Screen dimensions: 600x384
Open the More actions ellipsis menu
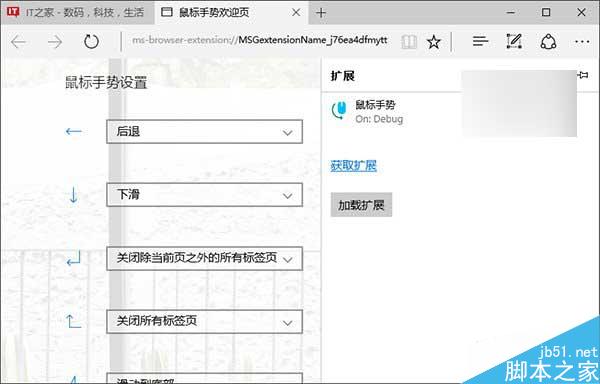coord(582,41)
